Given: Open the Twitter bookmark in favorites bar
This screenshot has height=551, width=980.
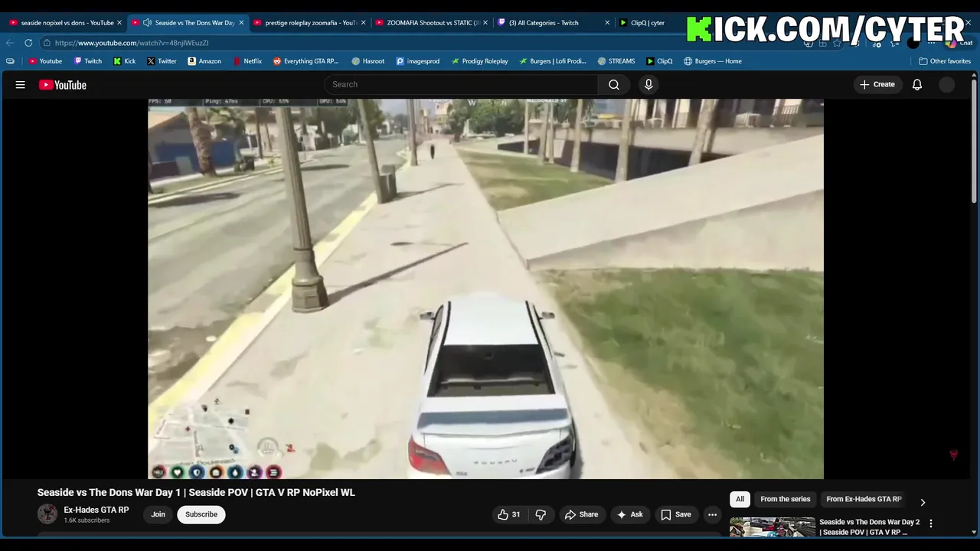Looking at the screenshot, I should (161, 61).
